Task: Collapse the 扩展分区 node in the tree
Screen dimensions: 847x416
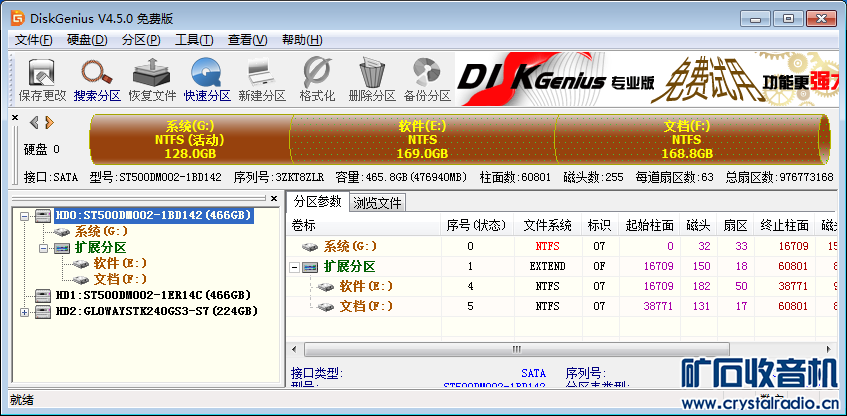Action: (x=43, y=248)
